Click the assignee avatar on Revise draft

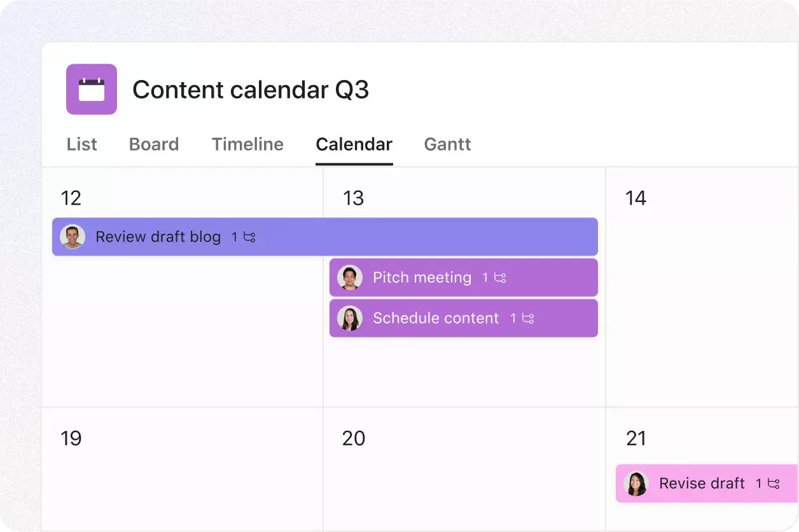tap(635, 484)
